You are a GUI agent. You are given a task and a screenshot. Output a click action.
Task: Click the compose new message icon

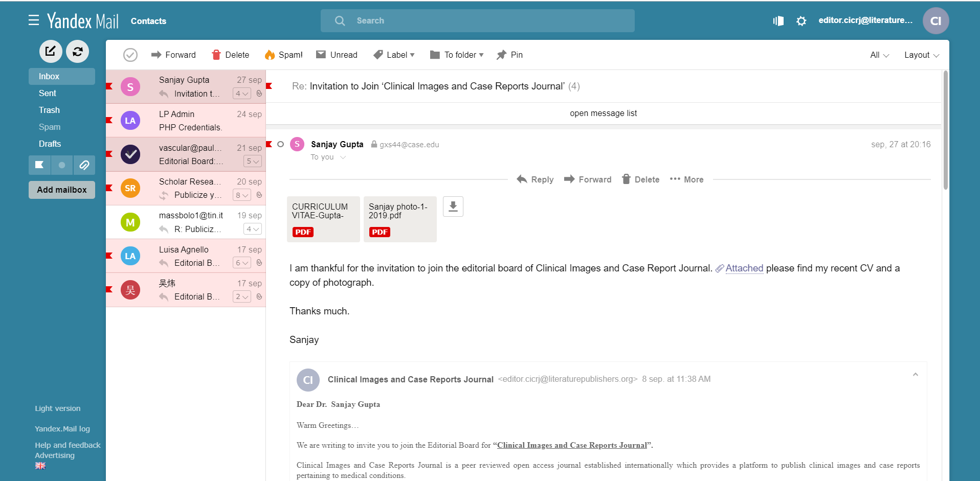pos(51,51)
